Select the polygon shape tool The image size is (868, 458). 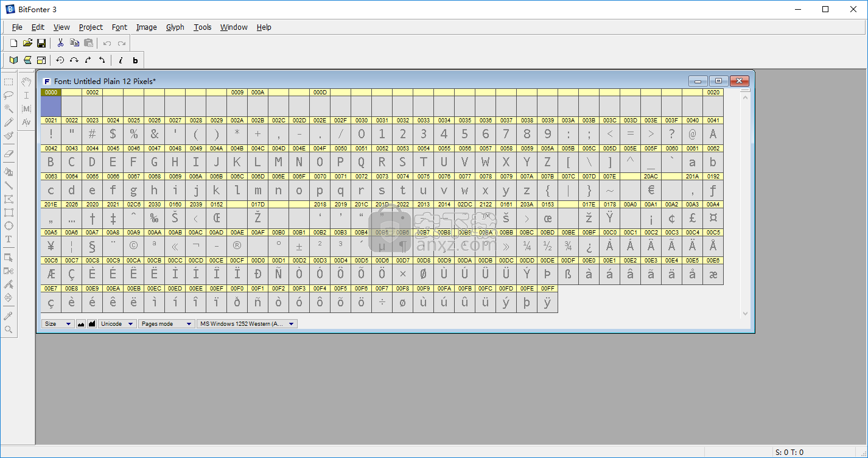pyautogui.click(x=9, y=199)
